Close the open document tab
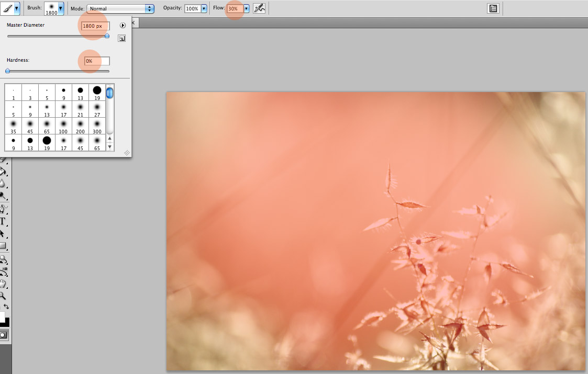The height and width of the screenshot is (374, 588). (x=133, y=23)
